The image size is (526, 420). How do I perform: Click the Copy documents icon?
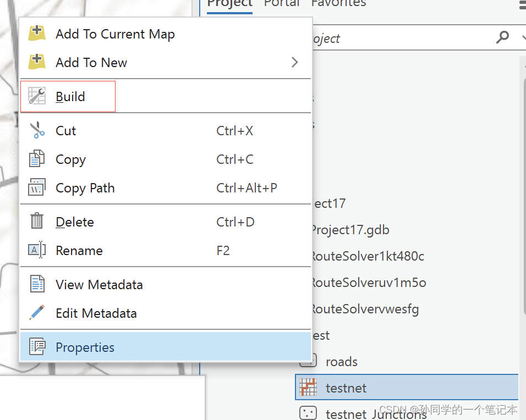[37, 158]
